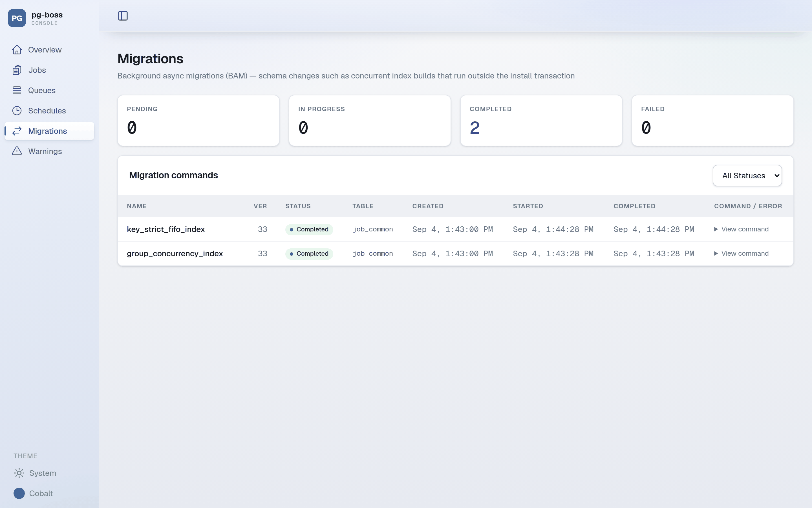Click the THEME section label

pos(25,456)
